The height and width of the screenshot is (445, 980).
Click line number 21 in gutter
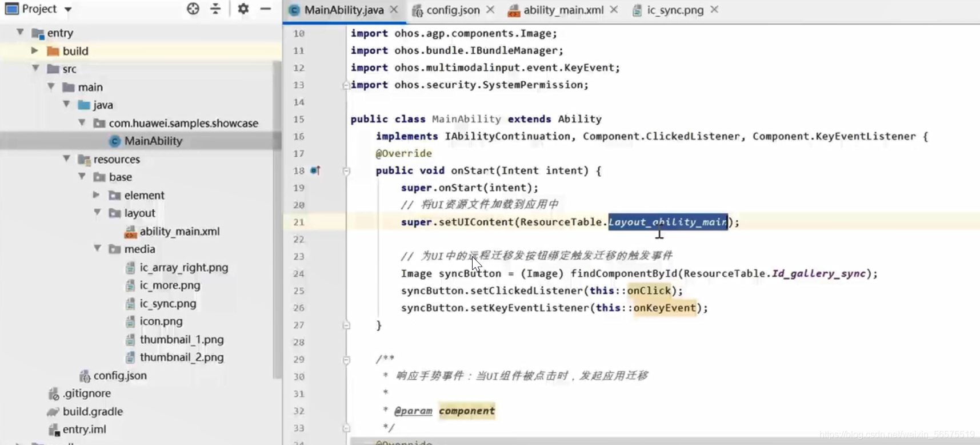coord(299,222)
